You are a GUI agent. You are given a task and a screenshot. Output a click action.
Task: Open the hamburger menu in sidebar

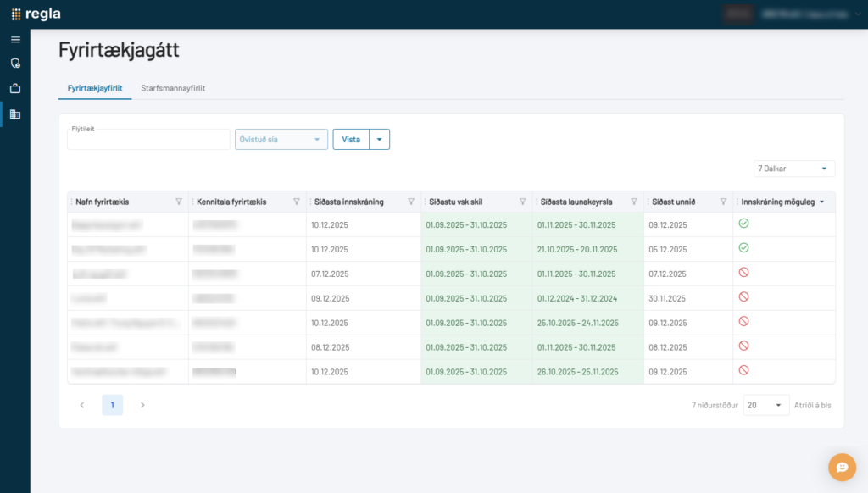point(15,40)
